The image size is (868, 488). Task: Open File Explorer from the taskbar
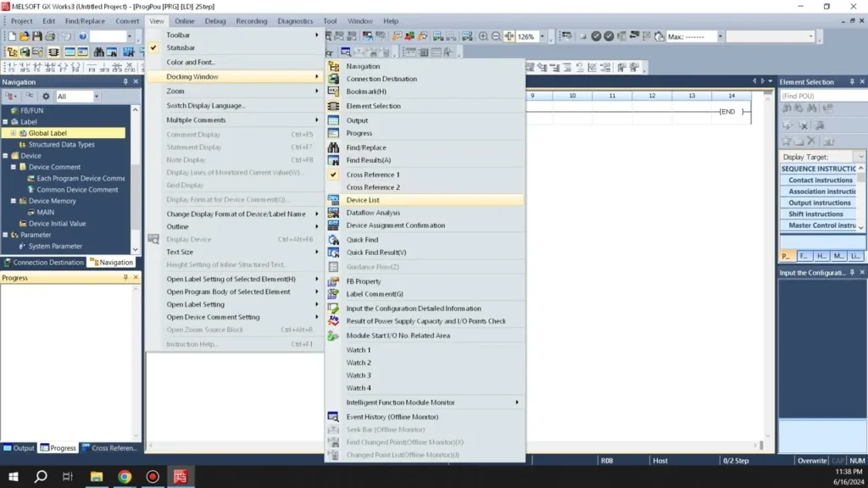click(97, 476)
